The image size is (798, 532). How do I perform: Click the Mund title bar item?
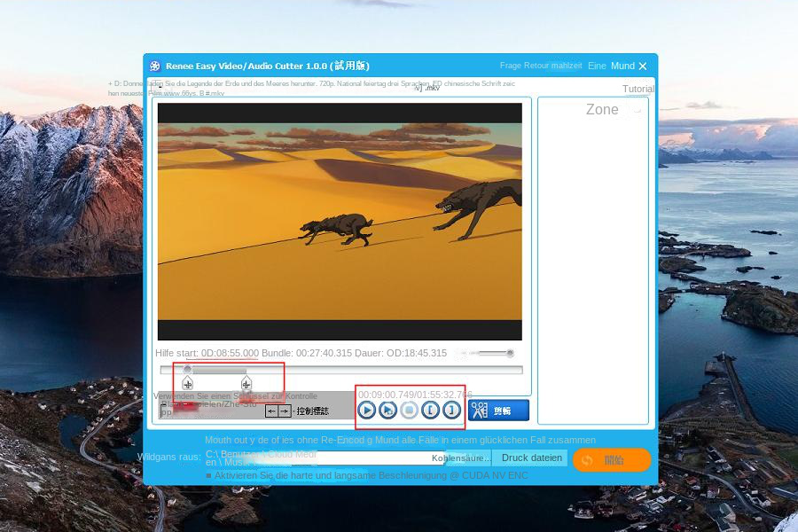[x=623, y=66]
